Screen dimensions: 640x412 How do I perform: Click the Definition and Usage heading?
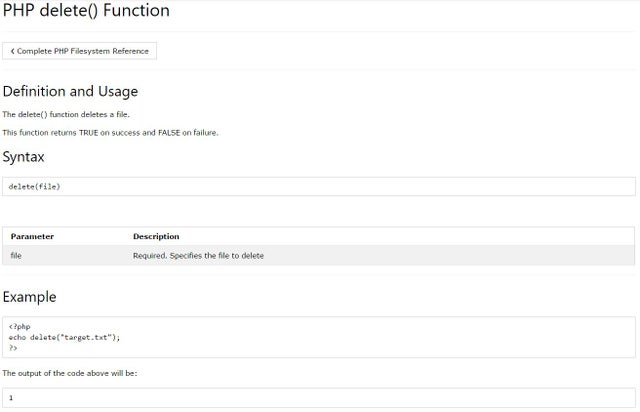pyautogui.click(x=70, y=91)
